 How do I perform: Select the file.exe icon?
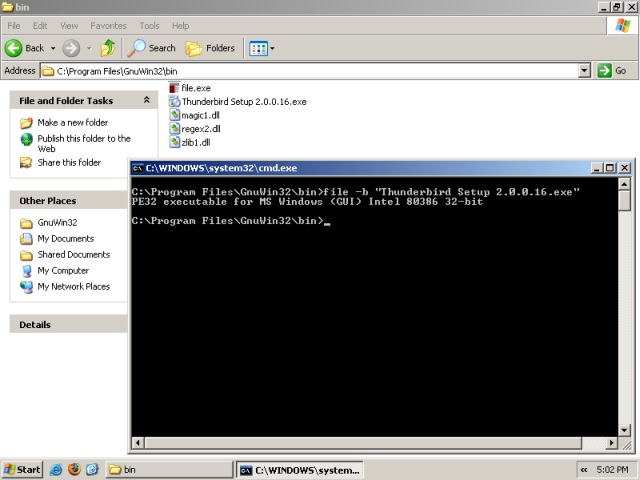tap(174, 88)
